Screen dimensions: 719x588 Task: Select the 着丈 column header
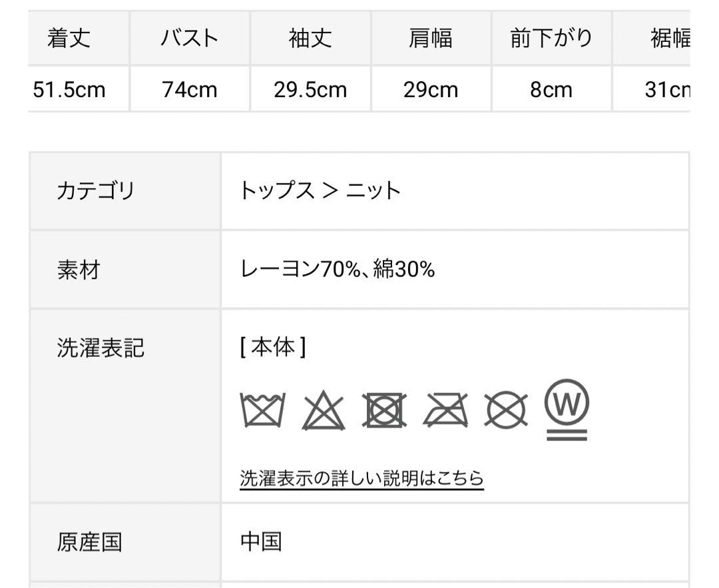[x=69, y=37]
